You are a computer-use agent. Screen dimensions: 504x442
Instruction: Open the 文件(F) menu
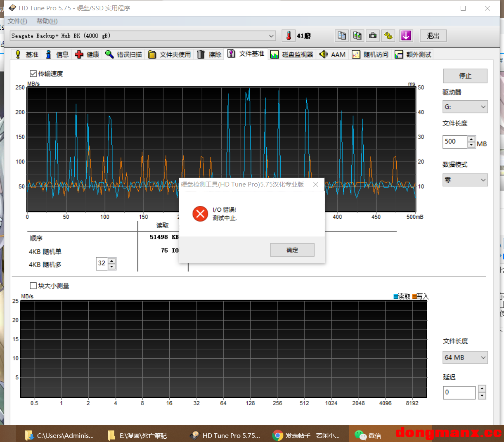pyautogui.click(x=17, y=21)
